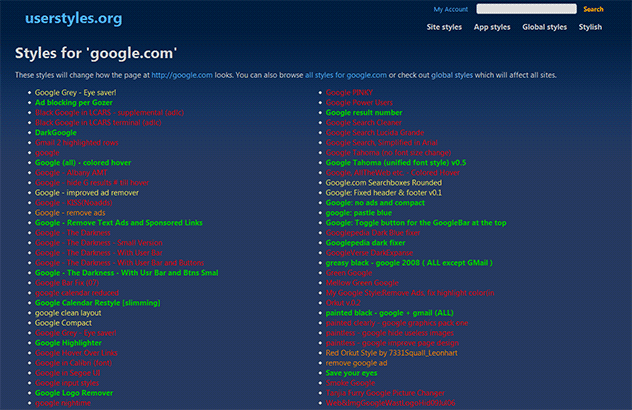Open Google in Segoe UI style
Viewport: 632px width, 410px height.
68,373
